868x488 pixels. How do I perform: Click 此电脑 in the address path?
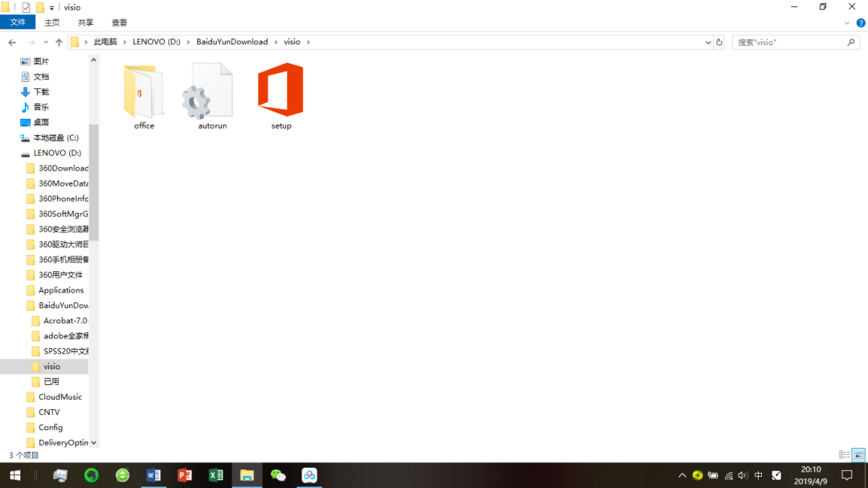pyautogui.click(x=105, y=42)
